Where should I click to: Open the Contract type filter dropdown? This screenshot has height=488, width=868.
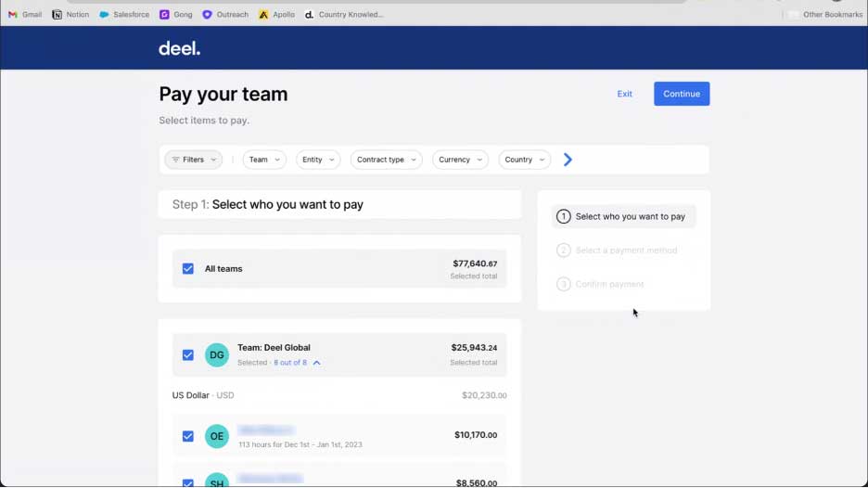(386, 160)
